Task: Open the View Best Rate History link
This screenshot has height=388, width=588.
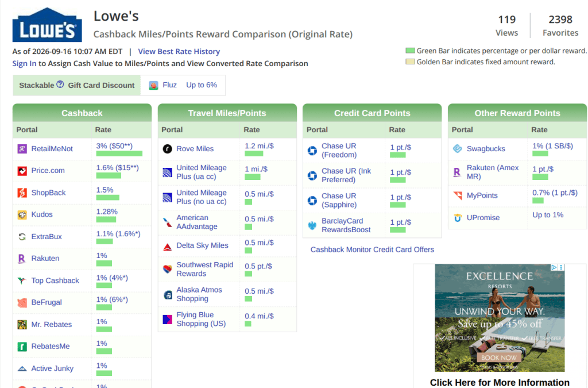Action: pyautogui.click(x=179, y=51)
